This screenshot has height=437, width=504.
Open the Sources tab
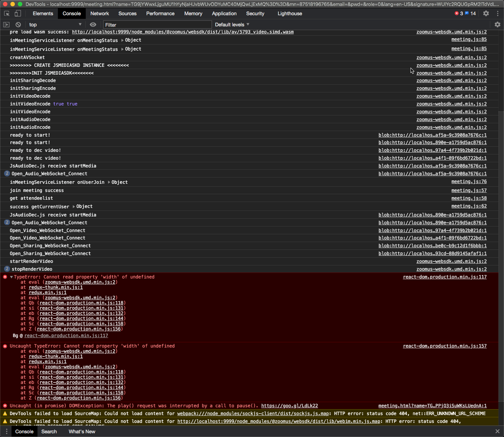click(x=128, y=13)
